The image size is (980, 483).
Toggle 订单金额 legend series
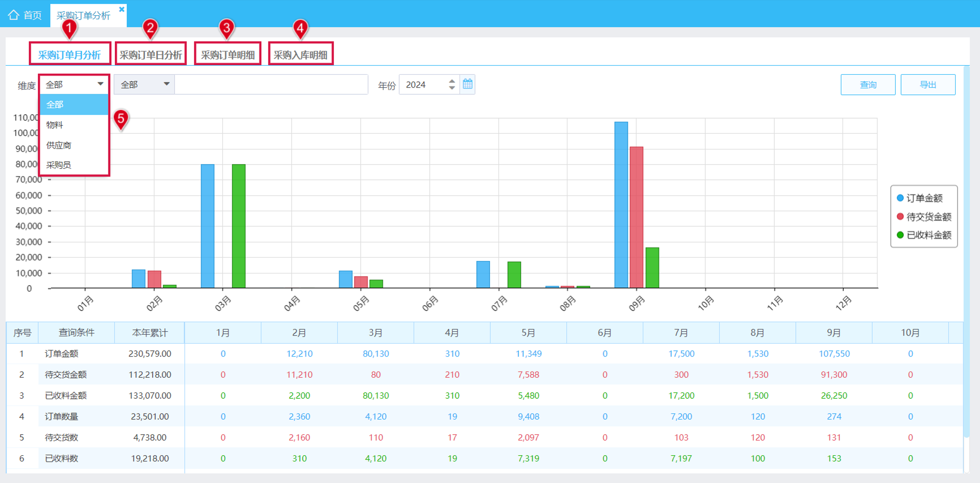click(919, 198)
